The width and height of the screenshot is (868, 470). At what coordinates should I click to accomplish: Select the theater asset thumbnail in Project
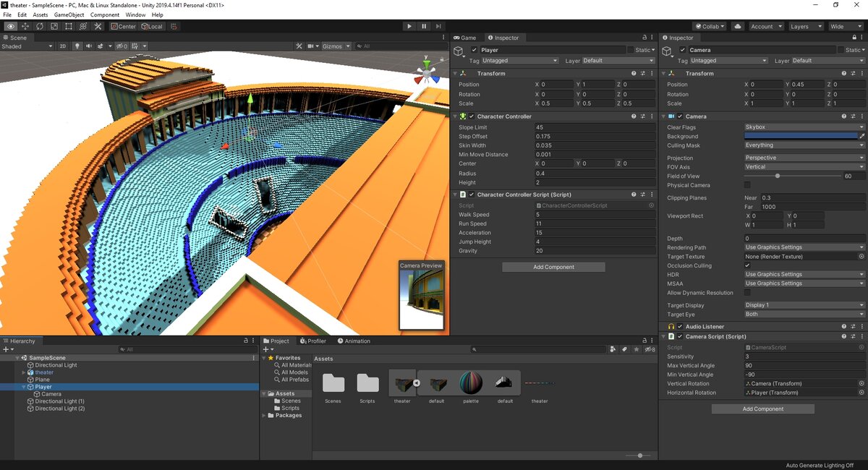point(402,385)
